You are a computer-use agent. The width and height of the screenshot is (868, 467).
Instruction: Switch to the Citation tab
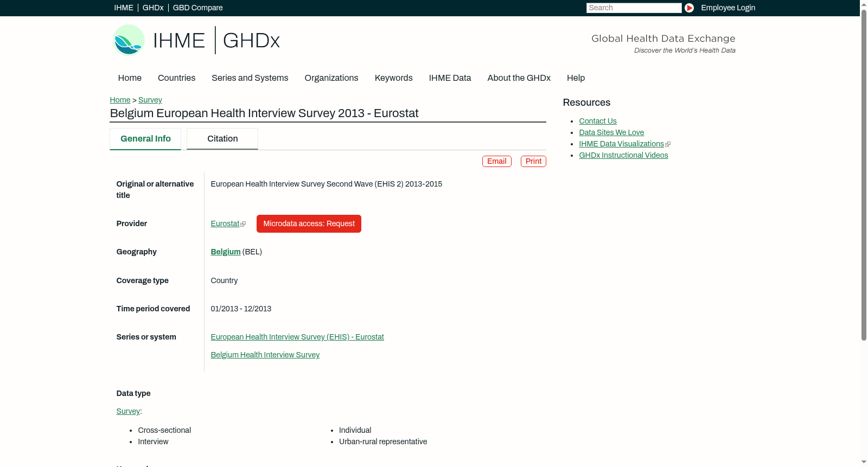tap(222, 139)
